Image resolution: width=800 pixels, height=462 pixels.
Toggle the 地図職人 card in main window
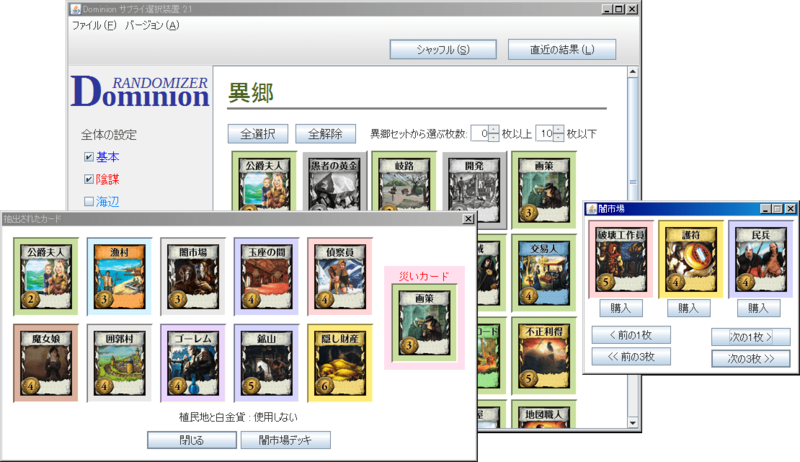pos(544,416)
